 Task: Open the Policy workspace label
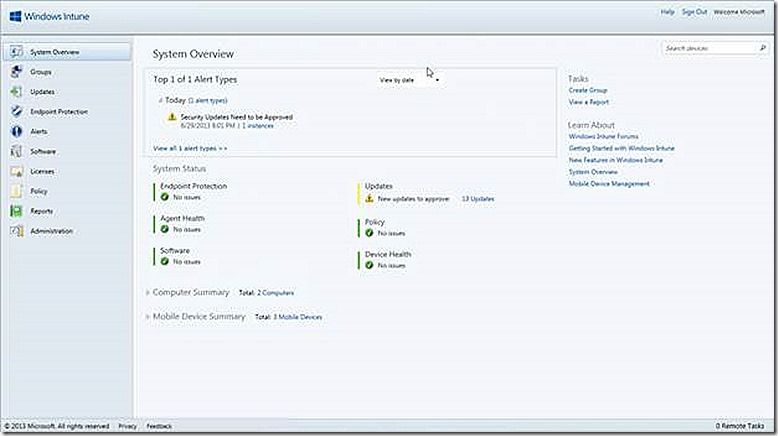(x=39, y=191)
